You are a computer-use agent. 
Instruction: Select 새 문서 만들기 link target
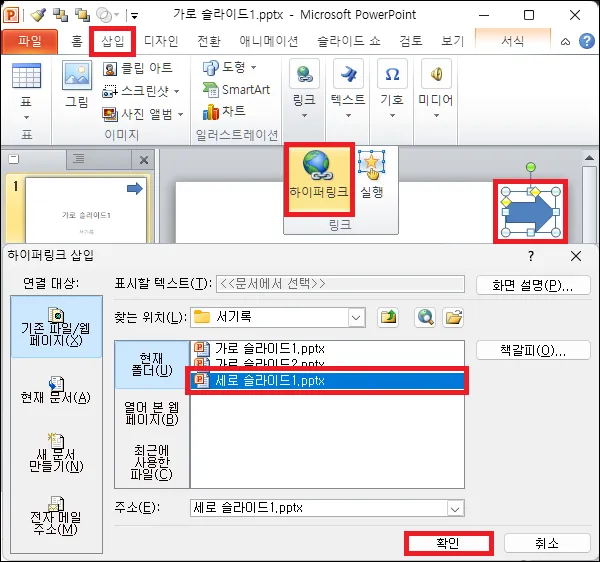56,454
